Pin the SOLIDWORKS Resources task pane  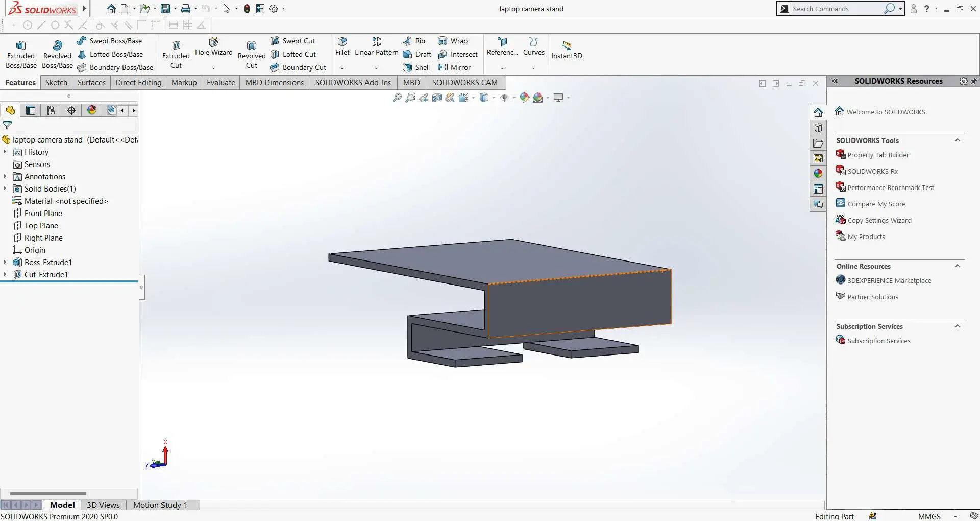click(x=974, y=81)
